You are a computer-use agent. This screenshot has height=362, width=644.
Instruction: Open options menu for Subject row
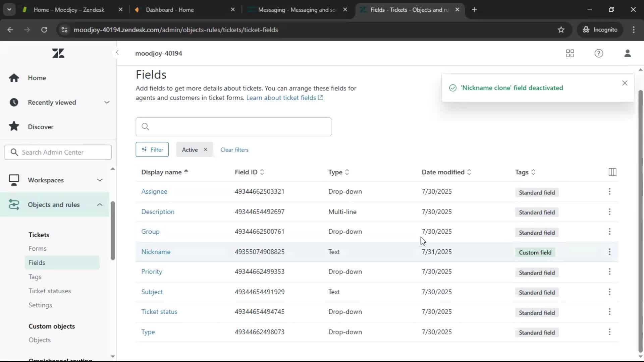tap(609, 292)
